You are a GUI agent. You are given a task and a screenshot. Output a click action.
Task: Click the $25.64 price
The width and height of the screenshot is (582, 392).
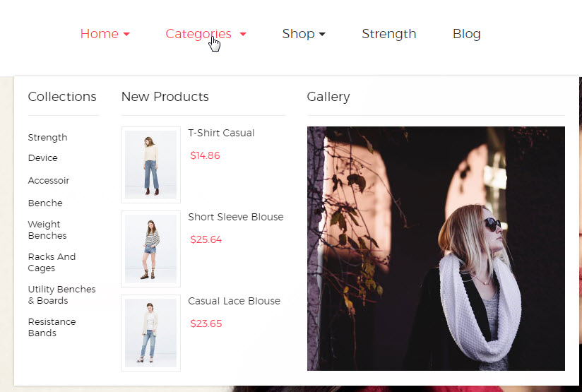click(x=206, y=239)
